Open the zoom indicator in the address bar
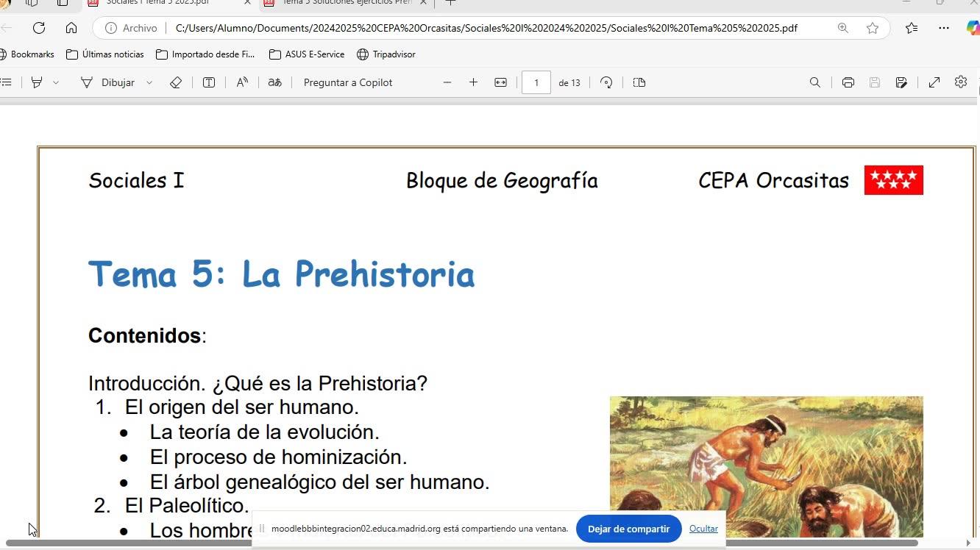 pos(842,28)
